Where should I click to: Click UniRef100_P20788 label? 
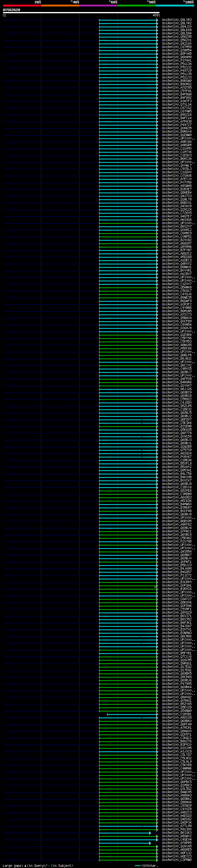pyautogui.click(x=176, y=542)
